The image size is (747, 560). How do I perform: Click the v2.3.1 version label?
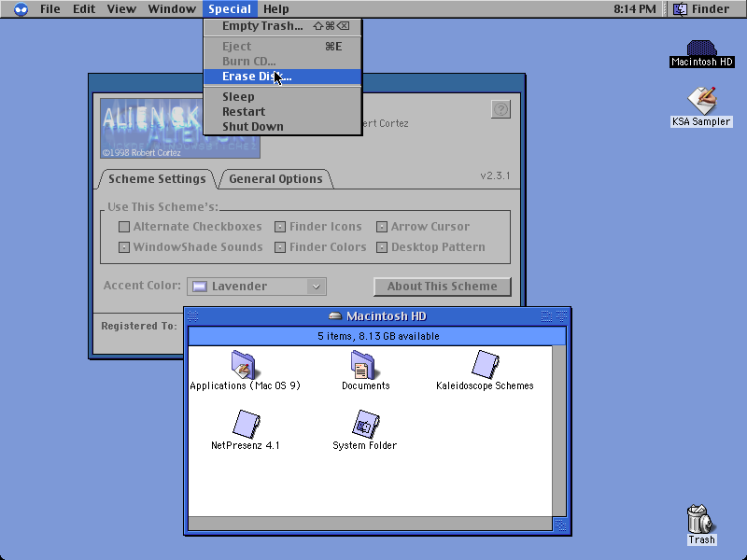coord(495,175)
